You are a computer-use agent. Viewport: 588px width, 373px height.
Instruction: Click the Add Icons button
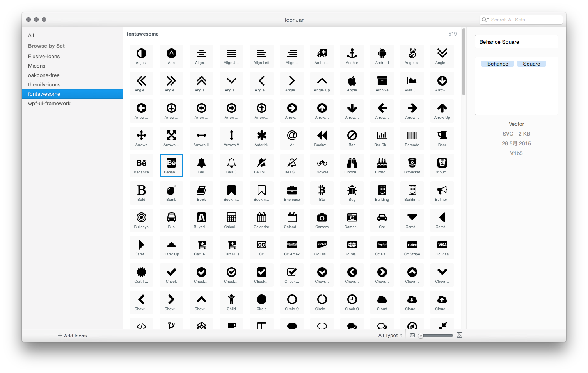point(72,336)
